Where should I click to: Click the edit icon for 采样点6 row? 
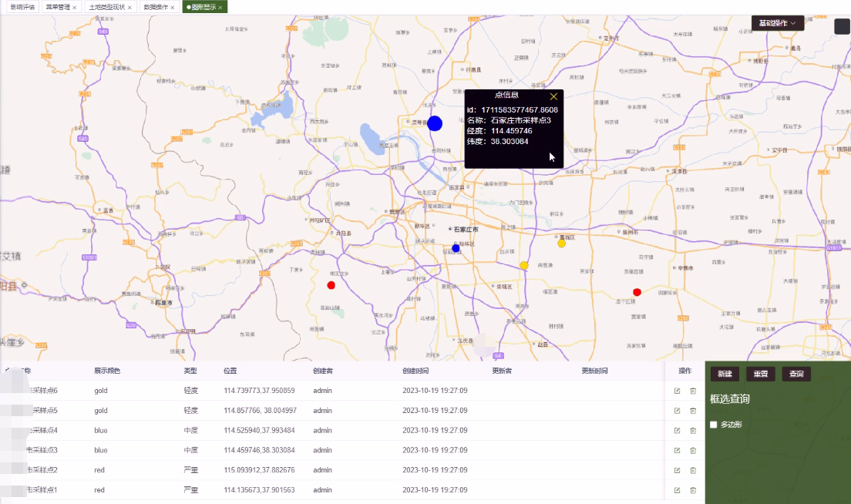(677, 391)
